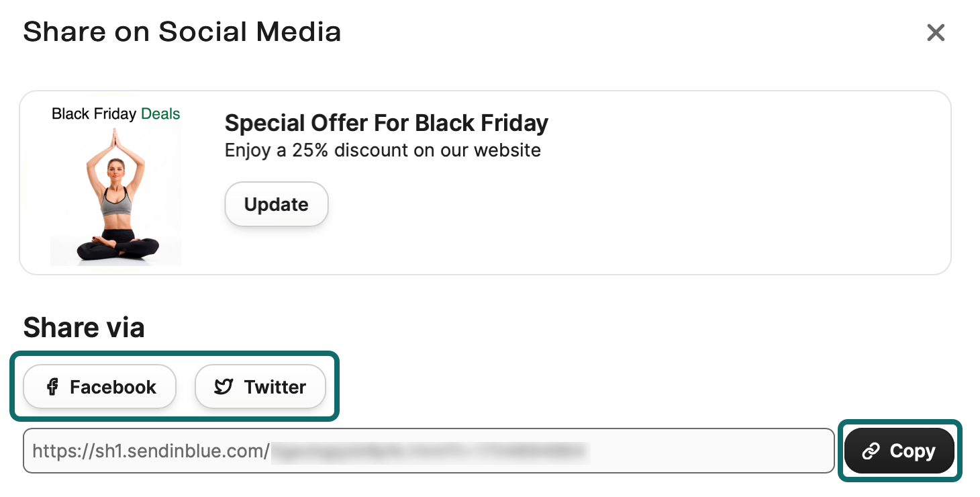Dismiss the dialog using the close icon
This screenshot has height=497, width=980.
click(935, 32)
